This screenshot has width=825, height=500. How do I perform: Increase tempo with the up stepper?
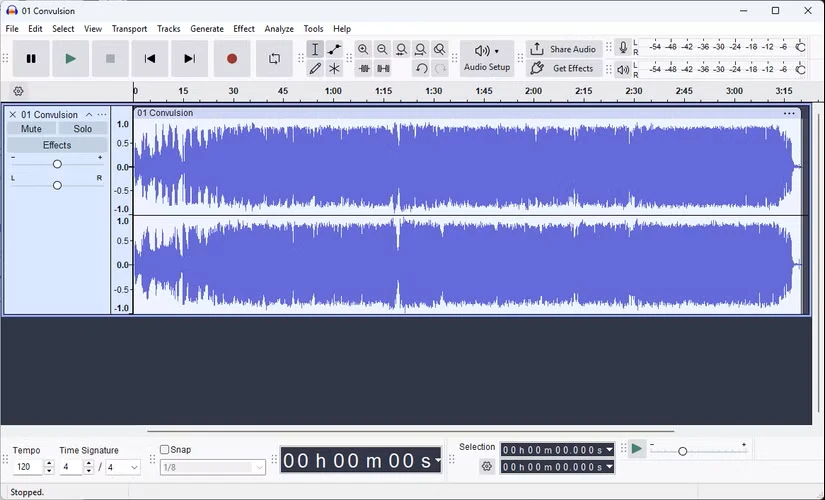click(49, 464)
